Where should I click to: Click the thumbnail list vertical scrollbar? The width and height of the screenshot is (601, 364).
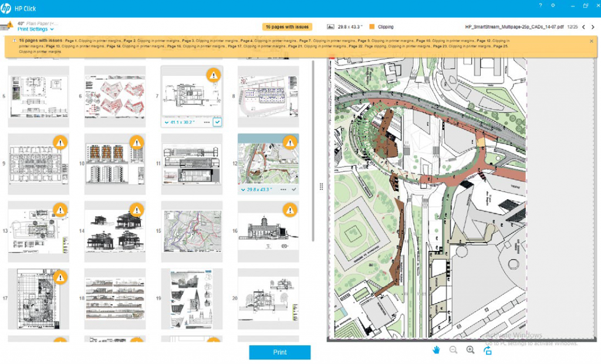pos(313,151)
